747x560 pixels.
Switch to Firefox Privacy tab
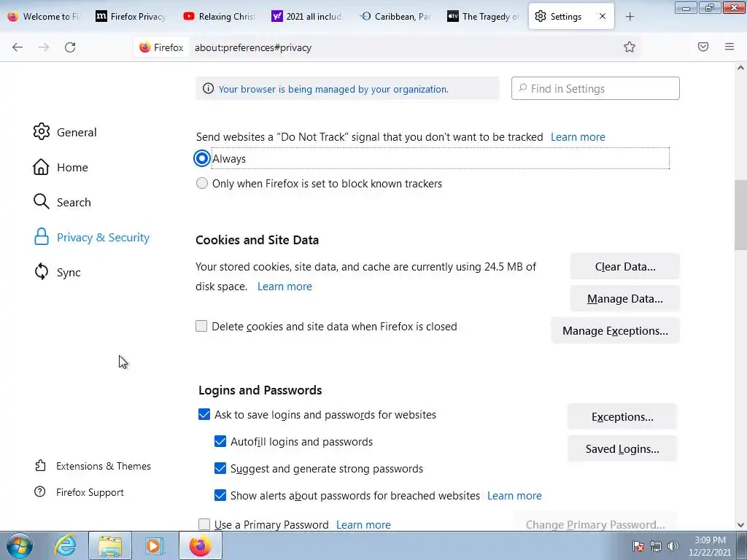coord(131,17)
